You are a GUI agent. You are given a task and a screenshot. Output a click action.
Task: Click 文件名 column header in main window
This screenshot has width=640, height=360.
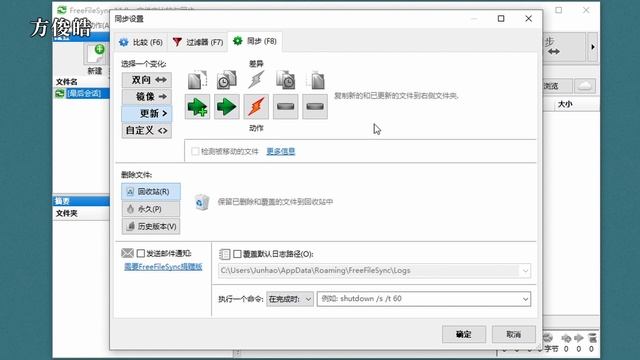67,82
